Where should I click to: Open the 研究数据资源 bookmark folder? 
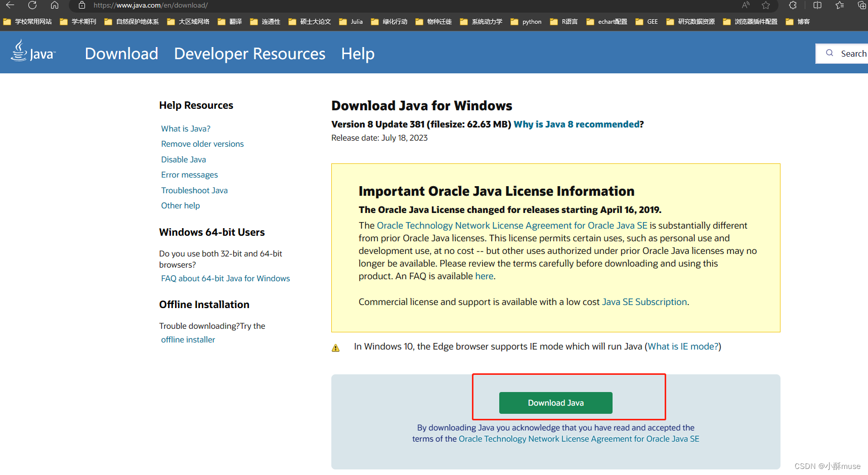click(x=690, y=22)
